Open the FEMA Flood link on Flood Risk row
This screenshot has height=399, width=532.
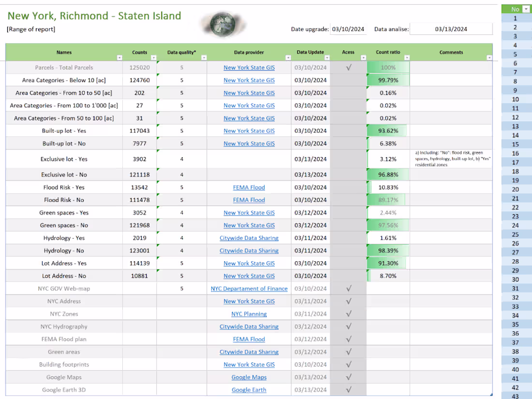[x=249, y=187]
